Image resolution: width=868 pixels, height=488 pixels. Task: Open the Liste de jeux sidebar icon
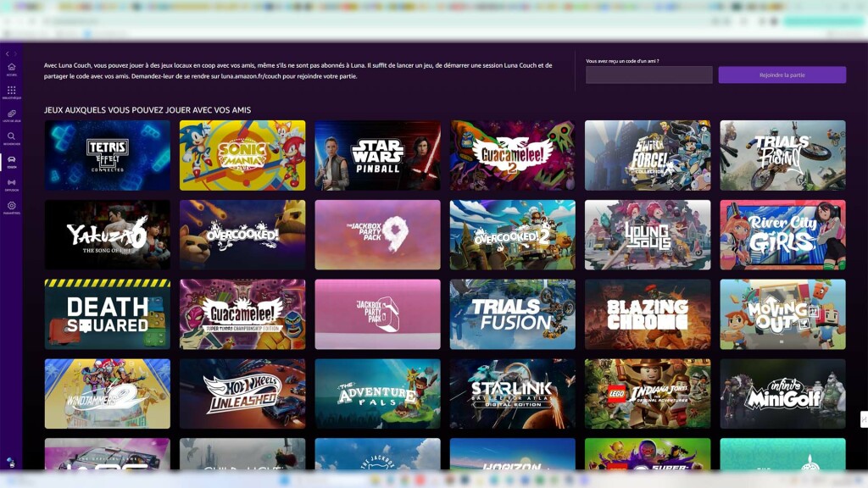click(11, 114)
